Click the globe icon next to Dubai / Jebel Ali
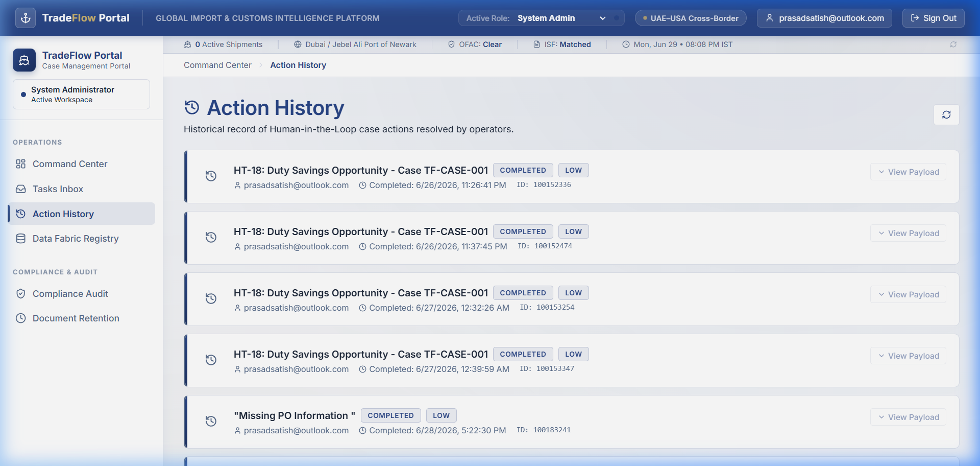980x466 pixels. [298, 44]
